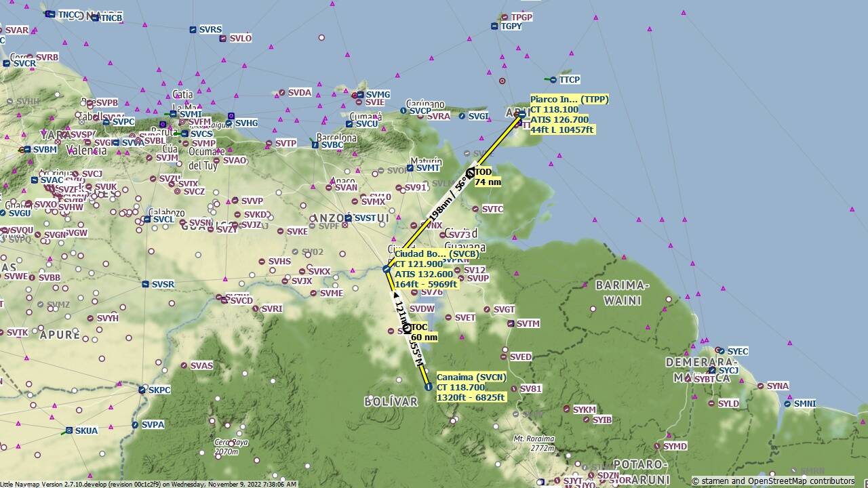Click the SVBM airport icon

pos(26,150)
